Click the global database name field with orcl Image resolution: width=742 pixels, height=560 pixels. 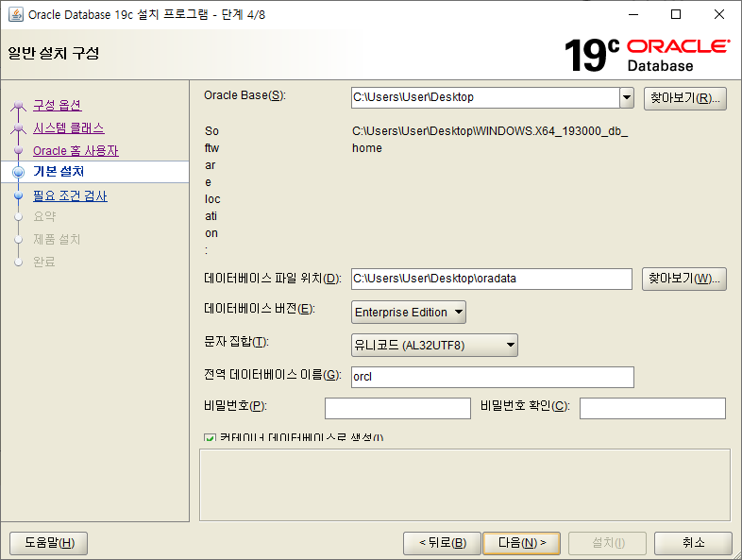(493, 378)
